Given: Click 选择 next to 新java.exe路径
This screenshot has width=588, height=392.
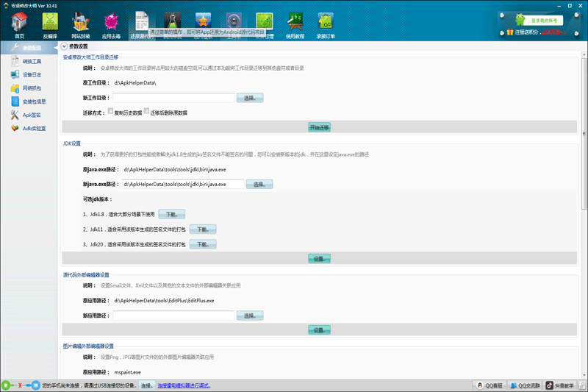Looking at the screenshot, I should pyautogui.click(x=259, y=185).
